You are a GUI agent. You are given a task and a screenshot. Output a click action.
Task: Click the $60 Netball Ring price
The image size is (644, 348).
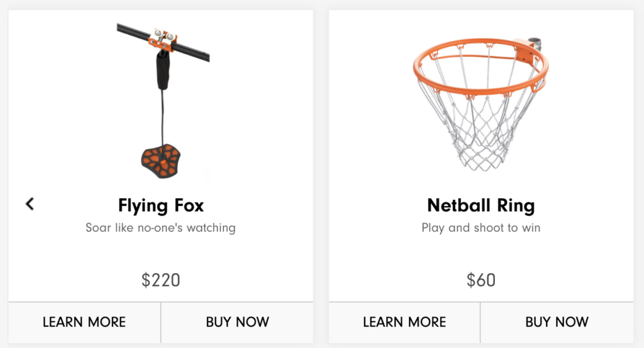(481, 280)
